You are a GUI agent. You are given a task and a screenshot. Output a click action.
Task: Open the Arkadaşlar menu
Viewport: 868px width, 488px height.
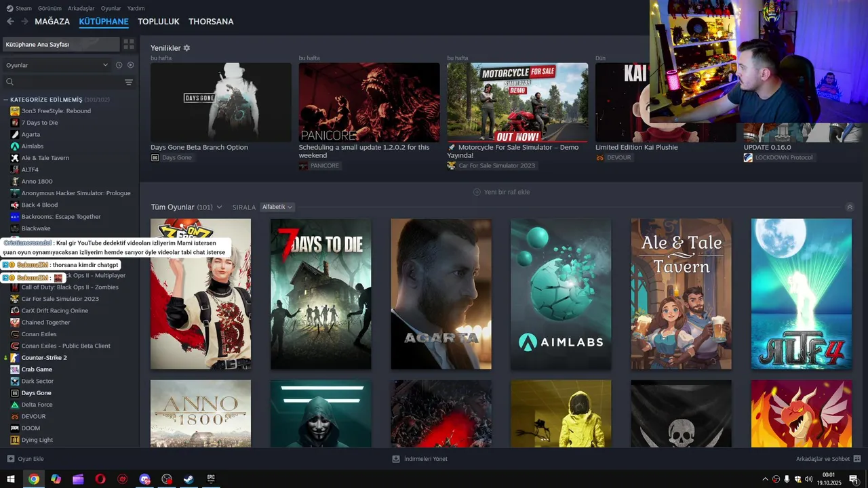pos(81,8)
